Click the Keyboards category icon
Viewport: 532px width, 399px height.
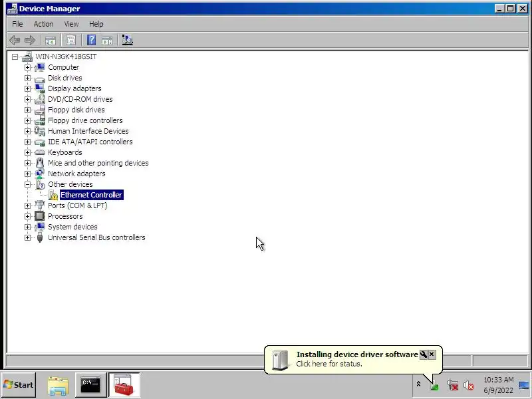40,152
